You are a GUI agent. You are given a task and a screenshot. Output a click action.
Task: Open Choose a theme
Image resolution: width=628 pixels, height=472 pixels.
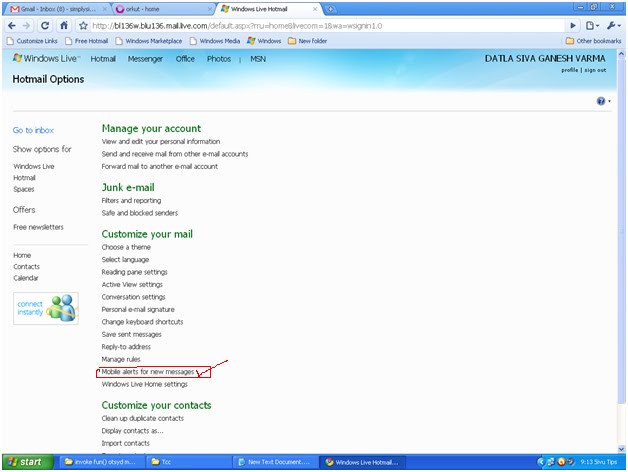tap(126, 247)
